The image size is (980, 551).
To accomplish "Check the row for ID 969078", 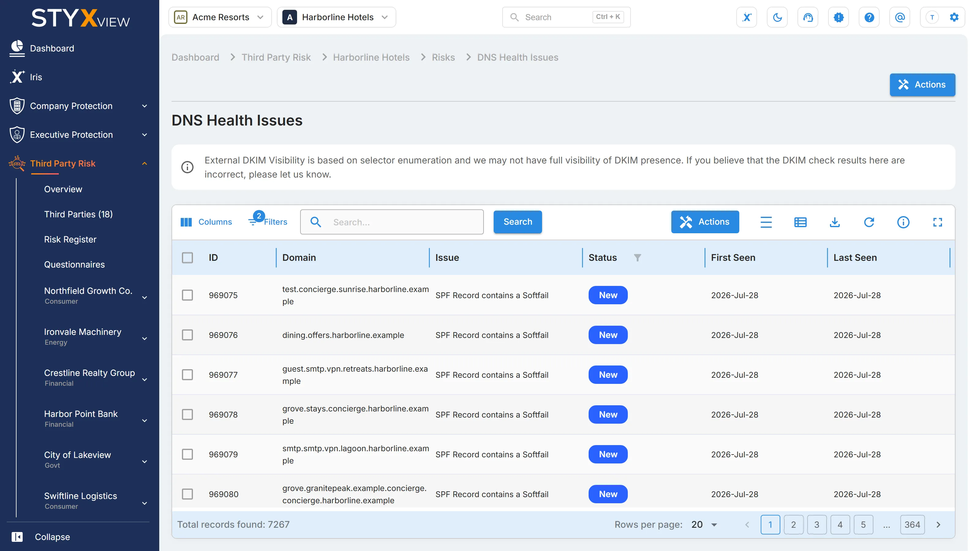I will tap(187, 414).
